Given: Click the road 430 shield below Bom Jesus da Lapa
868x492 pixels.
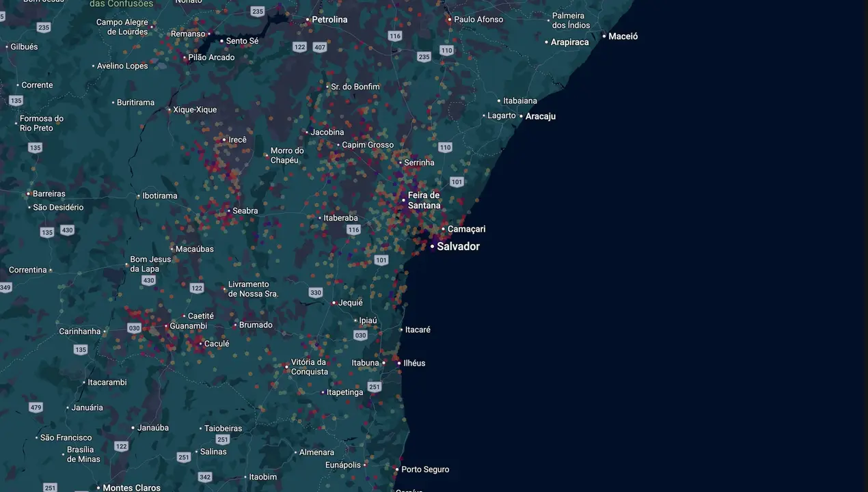Looking at the screenshot, I should coord(148,280).
